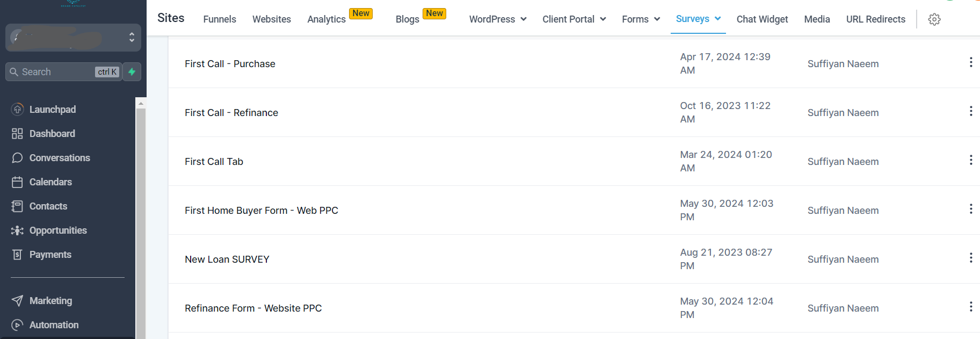980x339 pixels.
Task: Open Payments from sidebar
Action: 50,255
